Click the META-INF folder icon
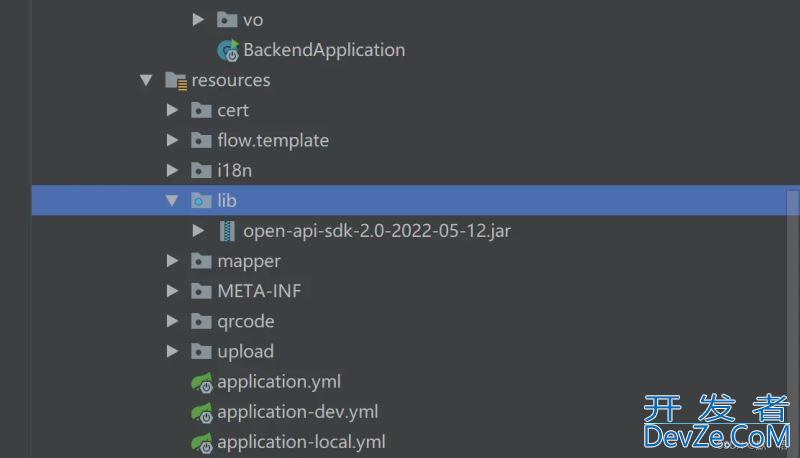The image size is (800, 458). click(x=201, y=291)
